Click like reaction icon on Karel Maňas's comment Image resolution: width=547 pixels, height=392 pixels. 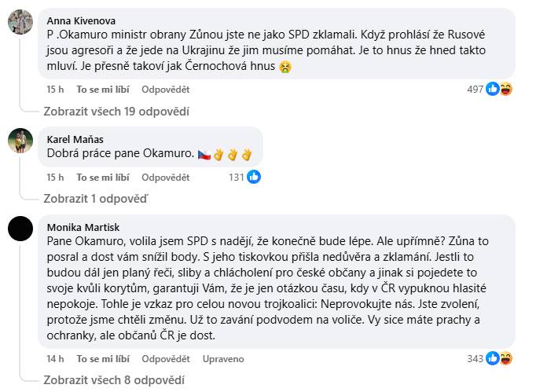click(254, 177)
